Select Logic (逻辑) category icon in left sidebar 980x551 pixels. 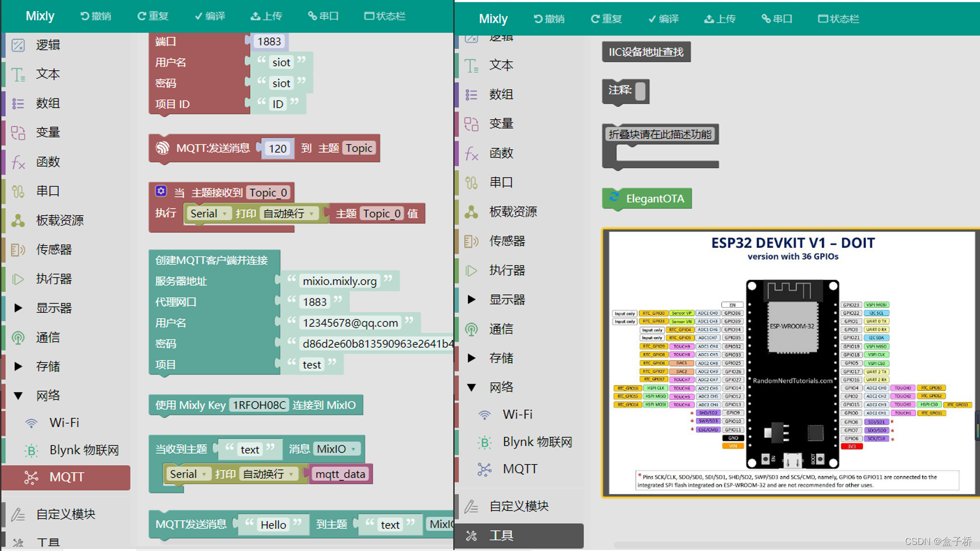[x=18, y=45]
